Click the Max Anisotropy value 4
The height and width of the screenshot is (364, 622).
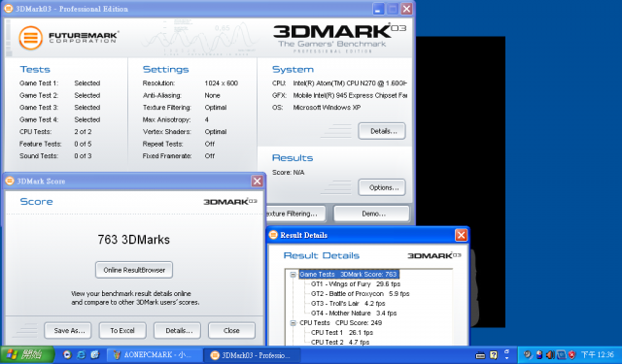[x=207, y=119]
